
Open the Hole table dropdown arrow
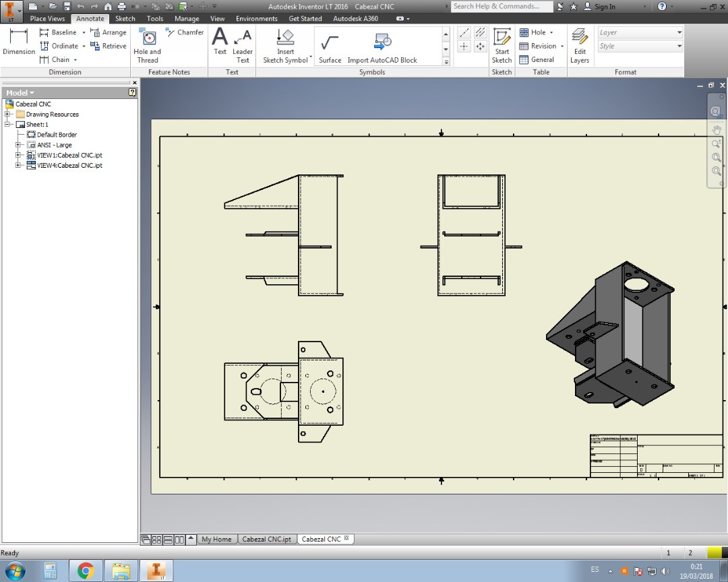pos(551,32)
